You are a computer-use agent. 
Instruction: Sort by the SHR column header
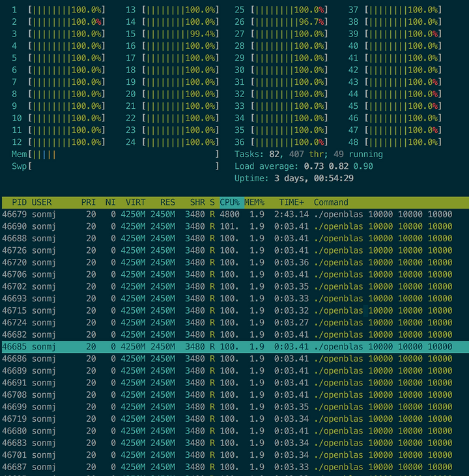tap(197, 203)
